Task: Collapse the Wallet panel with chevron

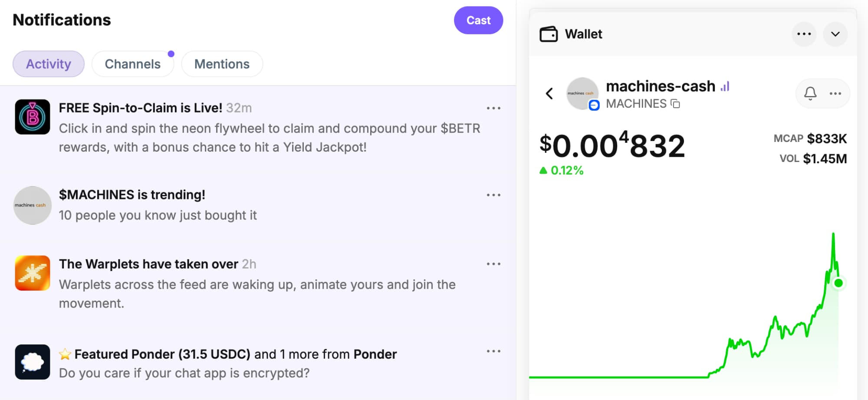Action: pyautogui.click(x=835, y=34)
